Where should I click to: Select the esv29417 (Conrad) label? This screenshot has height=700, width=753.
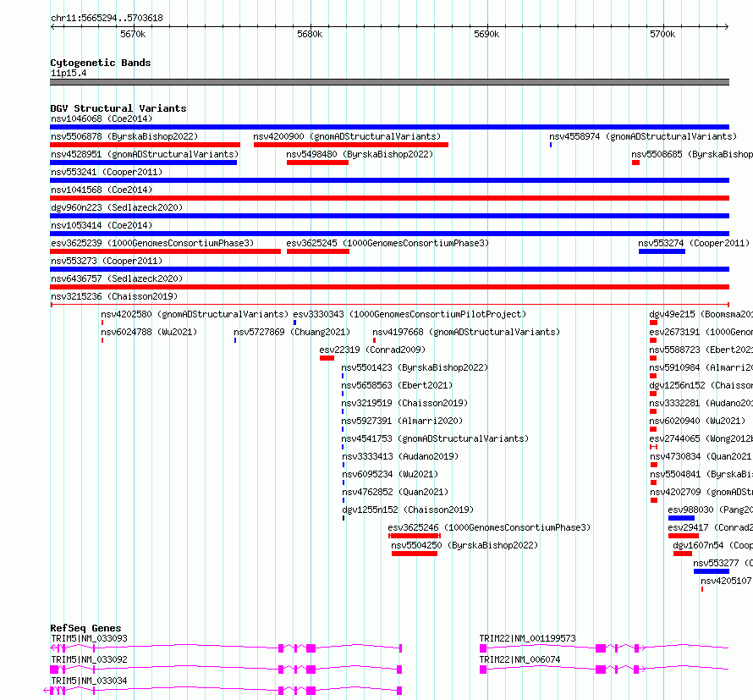(x=710, y=527)
